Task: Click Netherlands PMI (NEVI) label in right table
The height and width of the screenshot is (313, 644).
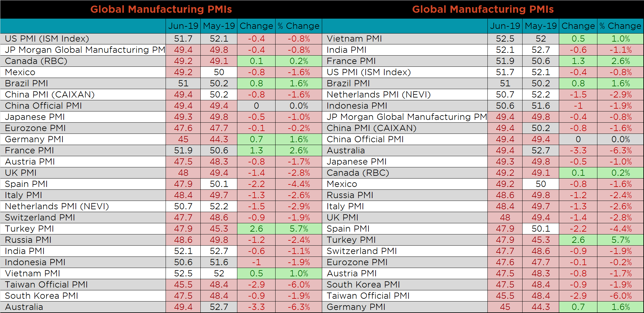Action: point(378,95)
